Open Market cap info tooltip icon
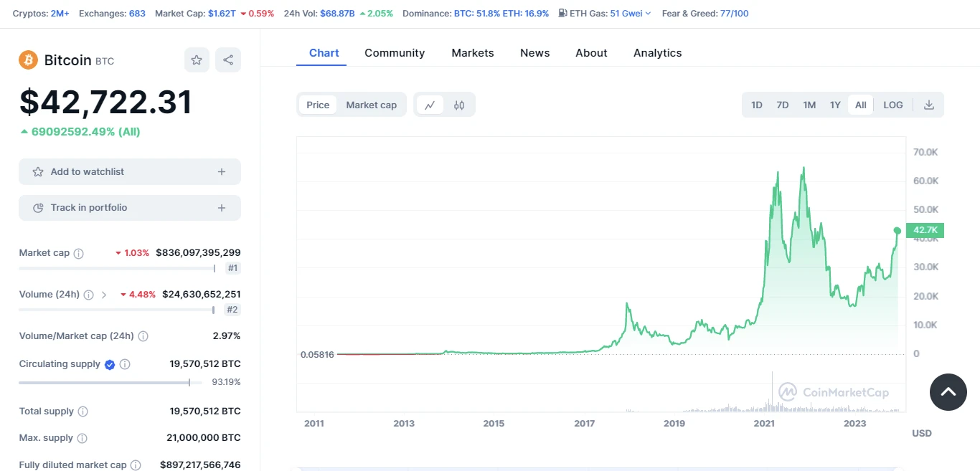The image size is (980, 471). click(x=79, y=253)
